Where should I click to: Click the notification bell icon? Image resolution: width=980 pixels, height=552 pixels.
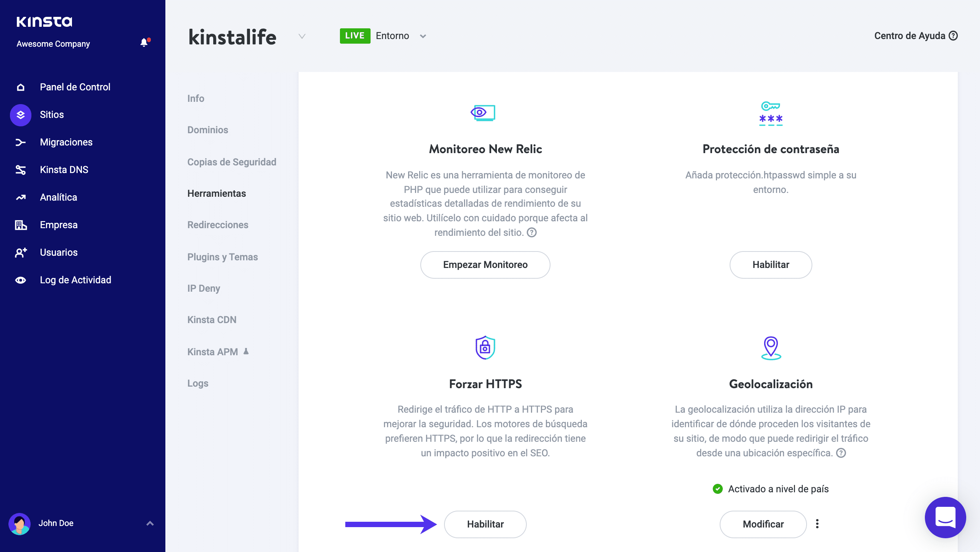click(144, 42)
